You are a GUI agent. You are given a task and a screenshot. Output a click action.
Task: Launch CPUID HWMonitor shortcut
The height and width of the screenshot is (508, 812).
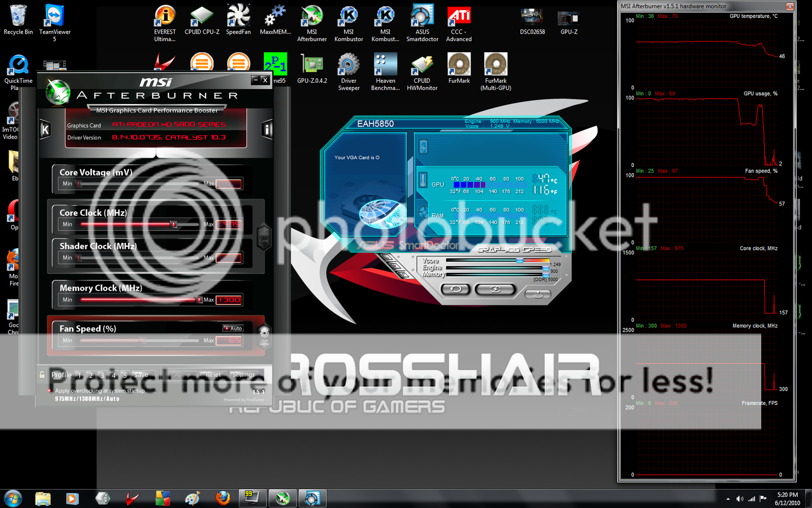[422, 72]
